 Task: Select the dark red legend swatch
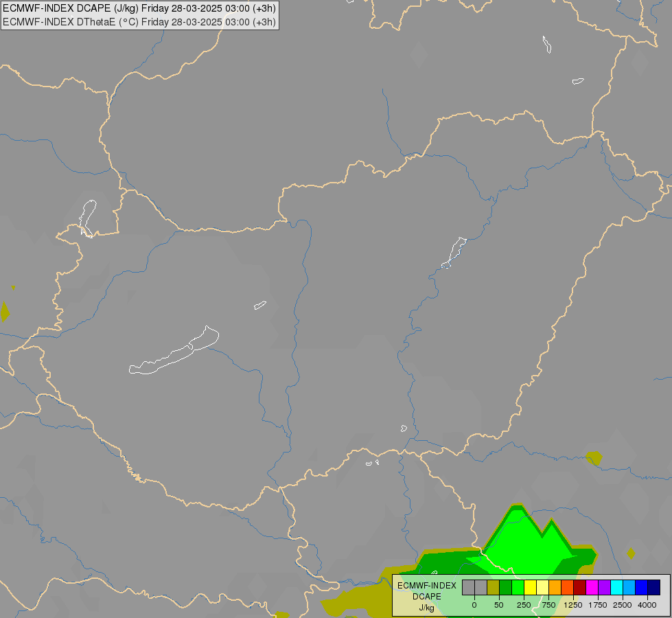coord(580,587)
